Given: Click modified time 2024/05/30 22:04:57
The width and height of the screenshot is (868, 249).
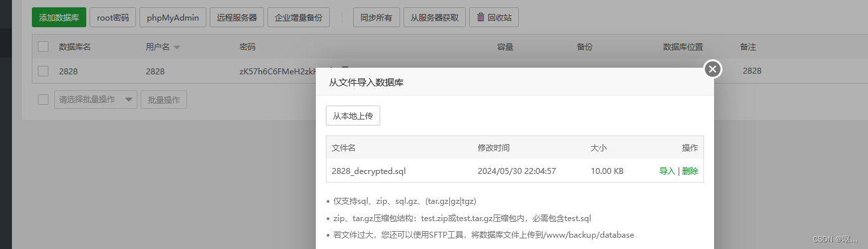Looking at the screenshot, I should click(x=517, y=171).
